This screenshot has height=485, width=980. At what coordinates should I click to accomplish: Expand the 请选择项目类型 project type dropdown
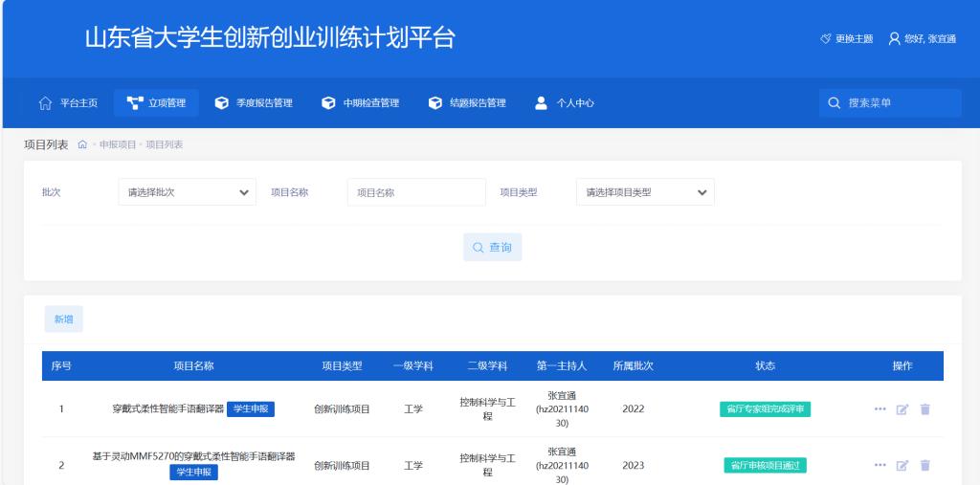[645, 192]
